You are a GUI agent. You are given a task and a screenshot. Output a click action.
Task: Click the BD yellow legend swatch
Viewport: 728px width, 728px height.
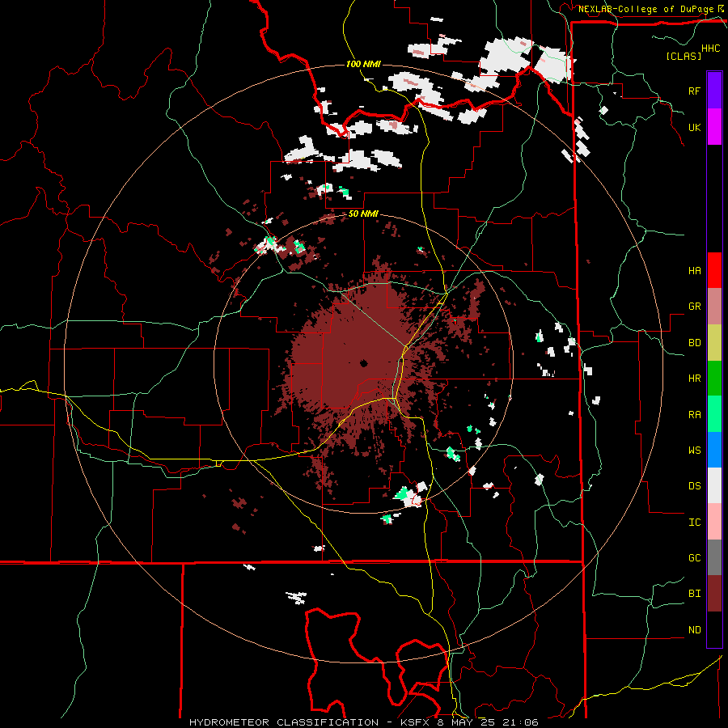coord(714,342)
